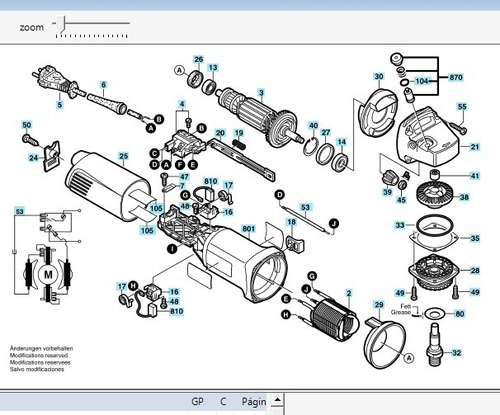Click part number 870 assembly label

[456, 77]
